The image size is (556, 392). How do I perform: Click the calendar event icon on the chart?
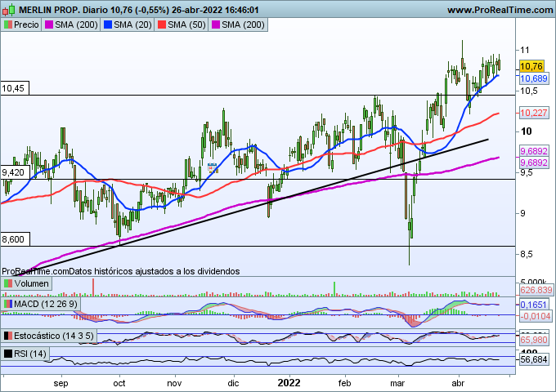tap(213, 167)
